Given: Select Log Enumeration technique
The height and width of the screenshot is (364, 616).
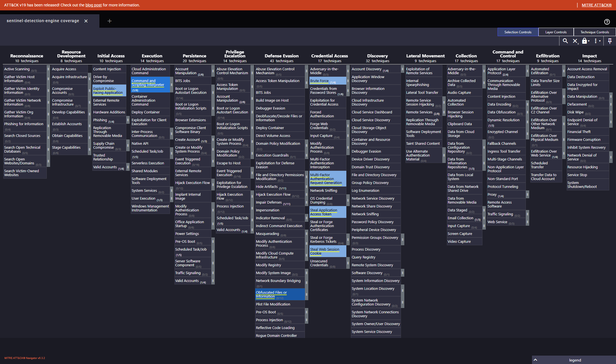Looking at the screenshot, I should coord(376,190).
